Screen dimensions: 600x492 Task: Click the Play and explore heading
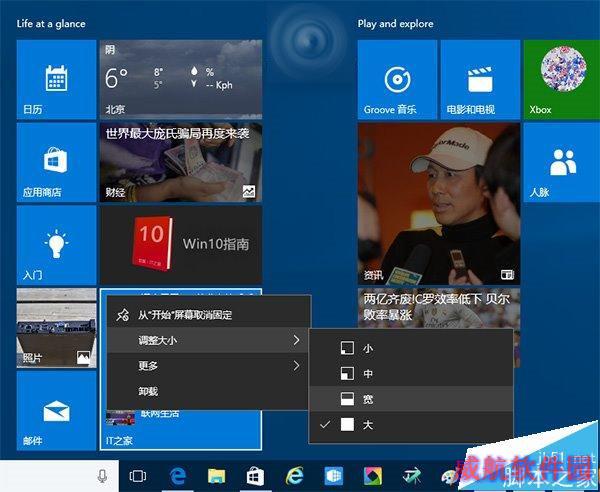click(x=396, y=24)
